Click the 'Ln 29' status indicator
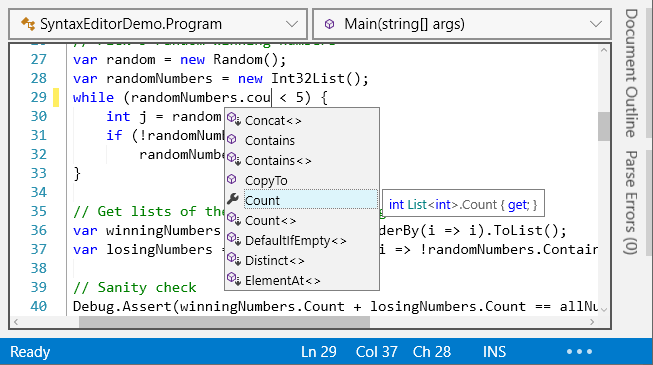Viewport: 653px width, 365px height. [319, 352]
